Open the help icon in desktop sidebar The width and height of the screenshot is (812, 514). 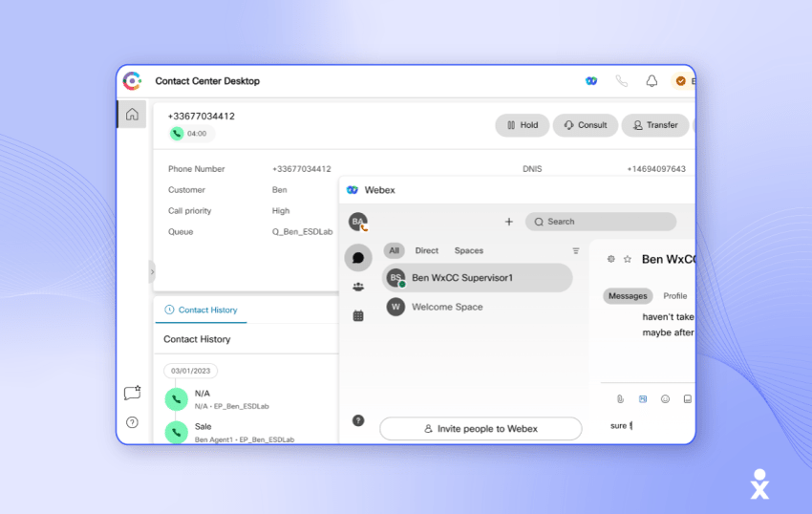(132, 422)
